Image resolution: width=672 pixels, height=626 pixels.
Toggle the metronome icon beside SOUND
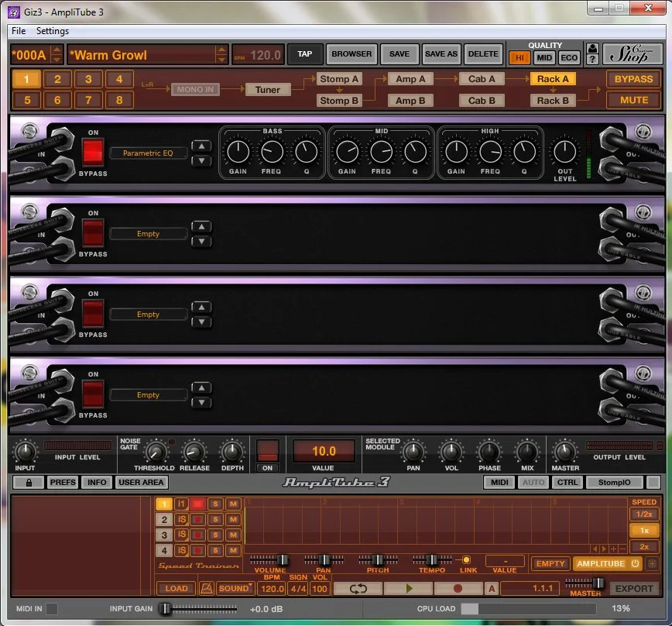click(206, 588)
